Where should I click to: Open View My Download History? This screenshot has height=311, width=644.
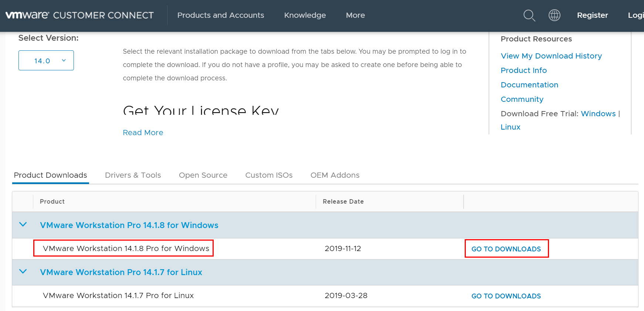point(551,56)
